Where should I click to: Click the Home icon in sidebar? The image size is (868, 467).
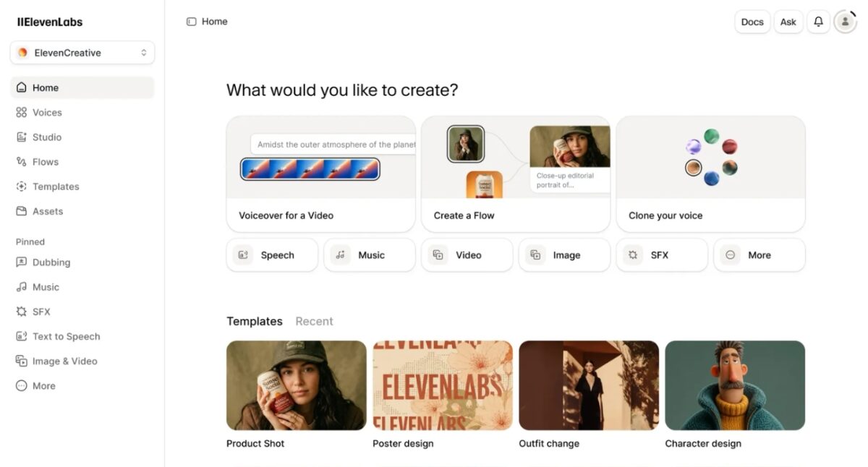[x=21, y=87]
